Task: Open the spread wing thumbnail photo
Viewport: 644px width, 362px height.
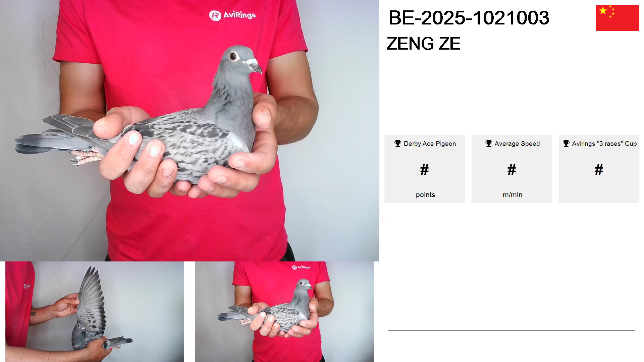Action: click(95, 312)
